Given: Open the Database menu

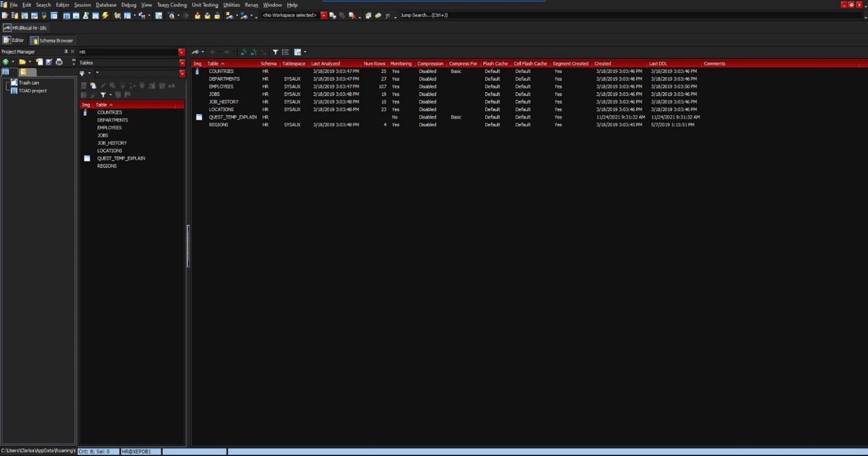Looking at the screenshot, I should tap(106, 5).
